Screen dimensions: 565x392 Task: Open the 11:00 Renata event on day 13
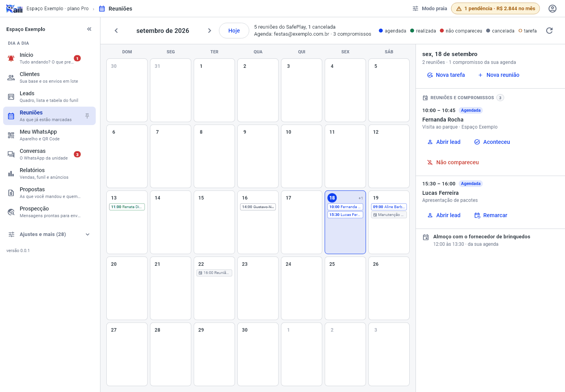point(127,207)
